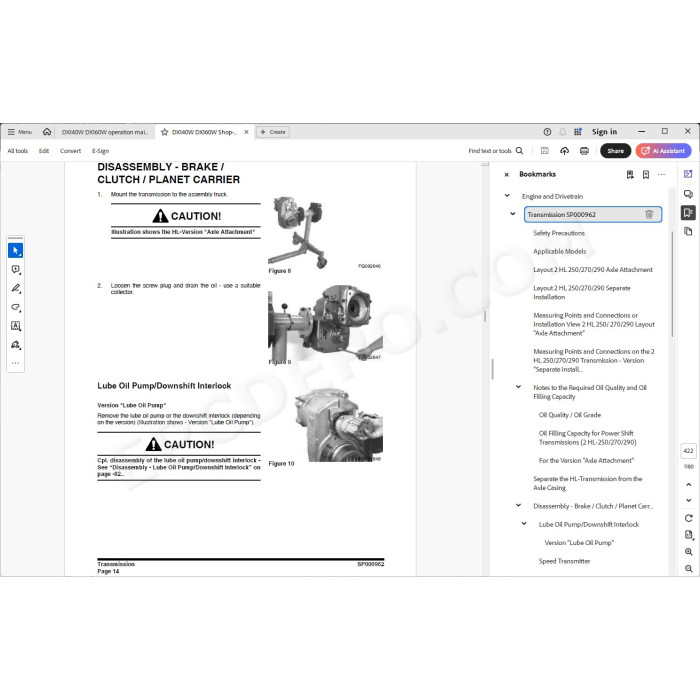
Task: Click the Create button
Action: click(273, 132)
